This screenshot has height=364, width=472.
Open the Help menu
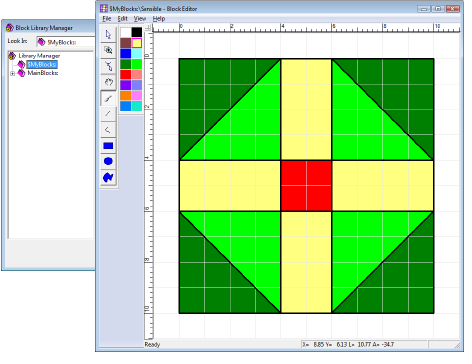click(x=159, y=19)
